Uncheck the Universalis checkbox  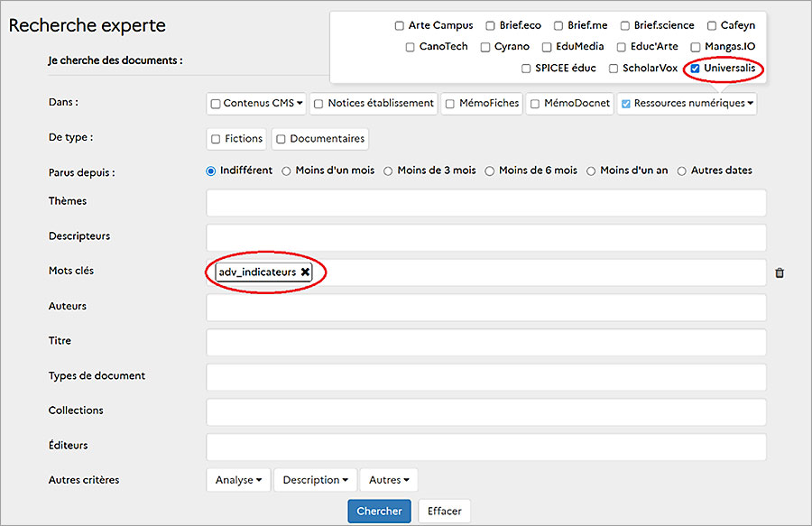pyautogui.click(x=695, y=69)
